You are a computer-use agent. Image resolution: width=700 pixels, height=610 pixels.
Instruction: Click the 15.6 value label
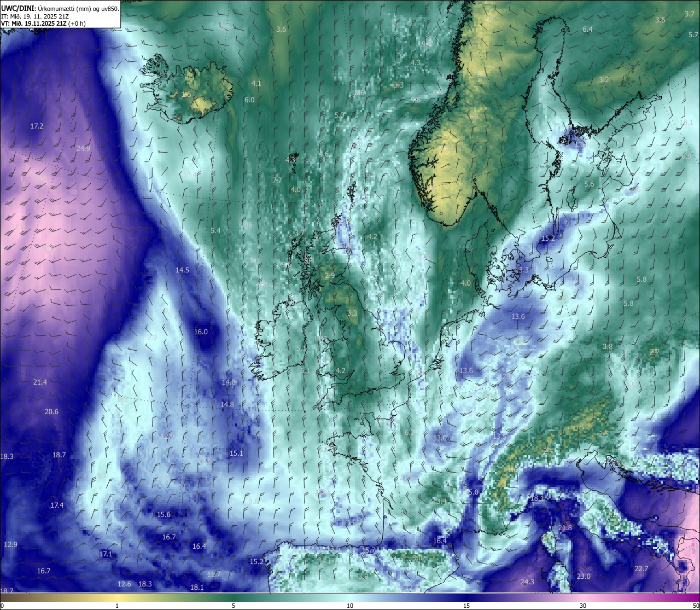(x=164, y=514)
